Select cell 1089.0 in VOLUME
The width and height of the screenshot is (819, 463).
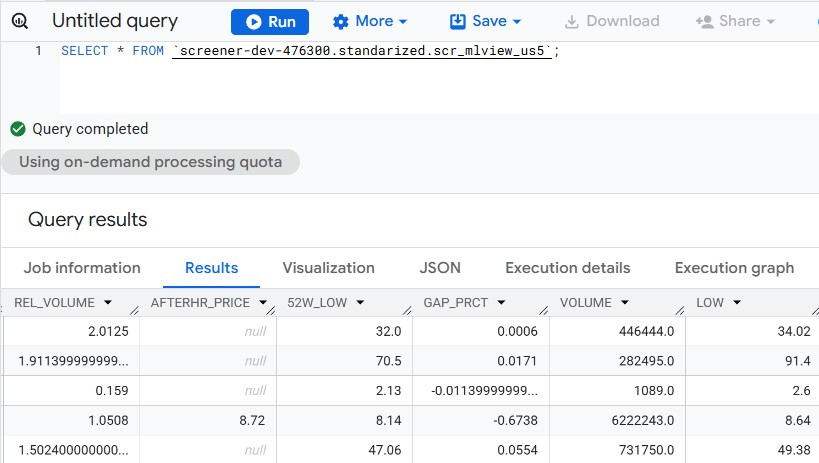pos(617,390)
